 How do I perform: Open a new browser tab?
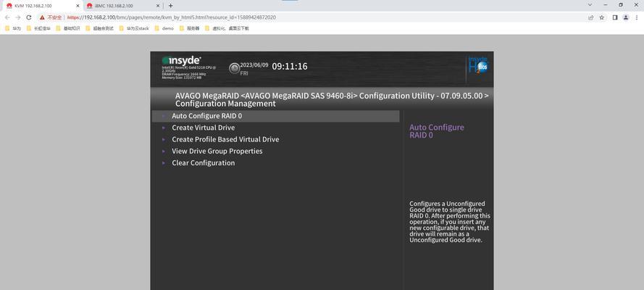(x=170, y=6)
